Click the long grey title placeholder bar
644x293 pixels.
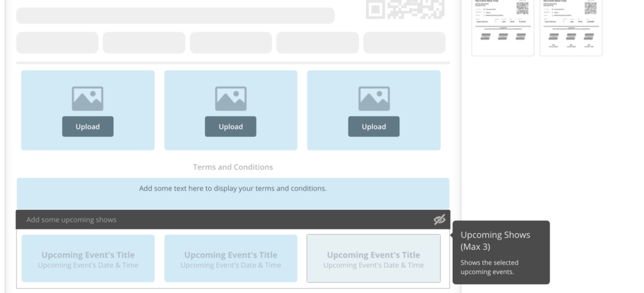coord(175,16)
